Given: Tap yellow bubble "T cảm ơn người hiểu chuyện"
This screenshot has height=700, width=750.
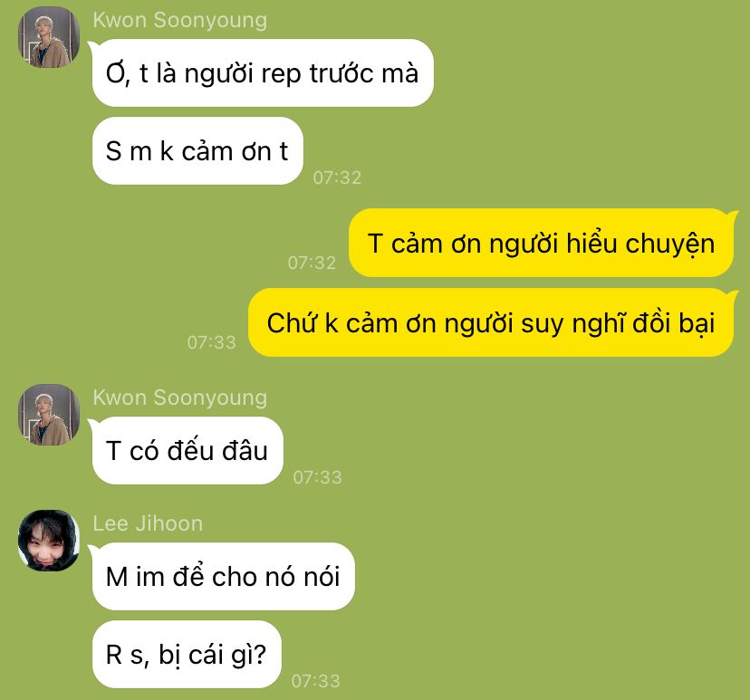Looking at the screenshot, I should tap(541, 243).
